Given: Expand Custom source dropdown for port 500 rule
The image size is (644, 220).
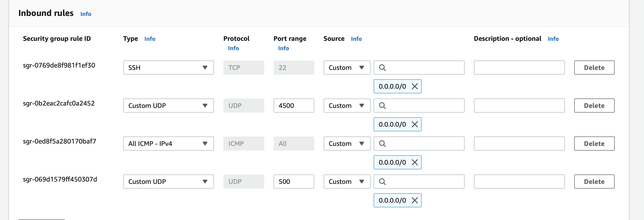Looking at the screenshot, I should point(346,182).
